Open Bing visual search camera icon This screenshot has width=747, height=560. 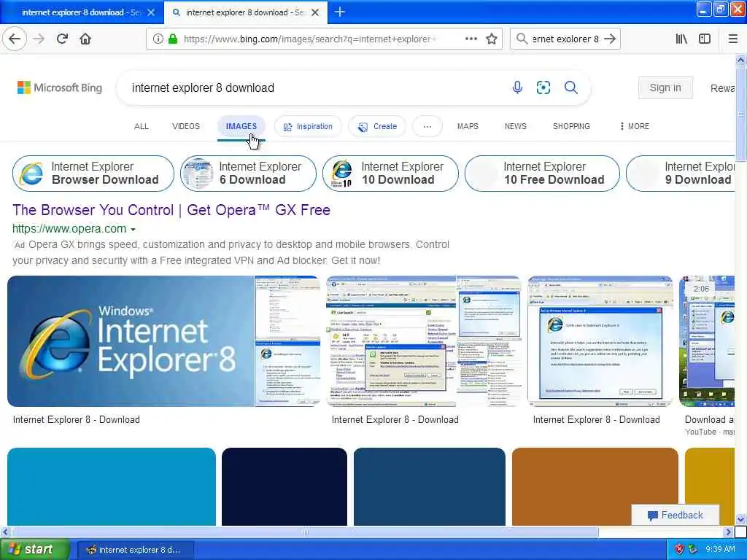543,87
